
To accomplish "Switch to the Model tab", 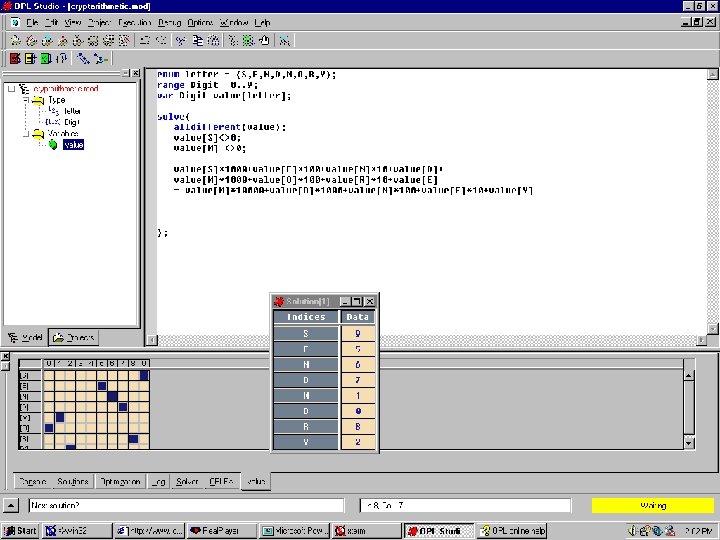I will point(25,338).
